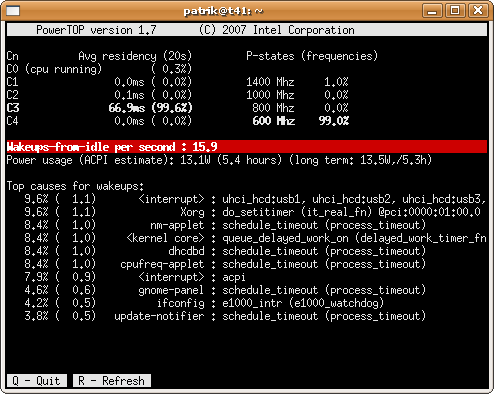This screenshot has height=394, width=494.
Task: Select the '<interrupt> : acpi' row
Action: point(135,277)
